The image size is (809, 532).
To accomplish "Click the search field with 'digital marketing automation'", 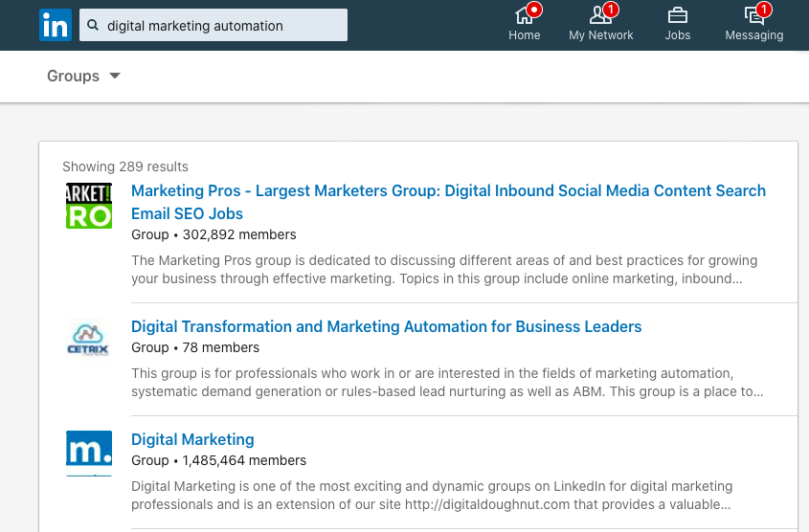I will pos(220,26).
